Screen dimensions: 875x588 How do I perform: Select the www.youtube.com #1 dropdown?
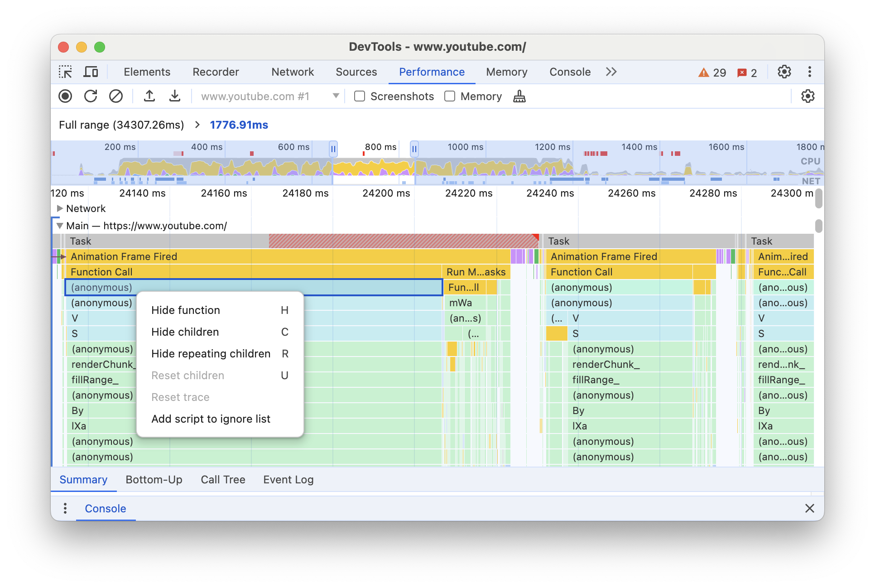[x=265, y=97]
